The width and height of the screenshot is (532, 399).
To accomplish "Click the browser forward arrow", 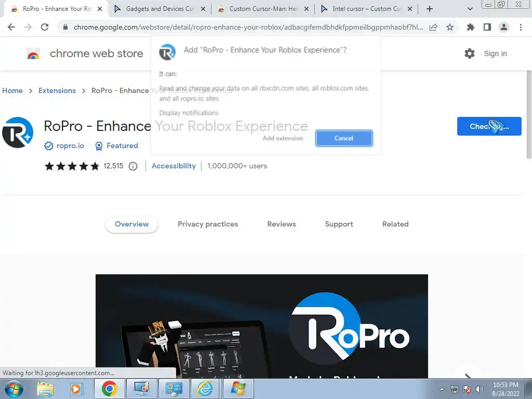I will click(x=28, y=27).
